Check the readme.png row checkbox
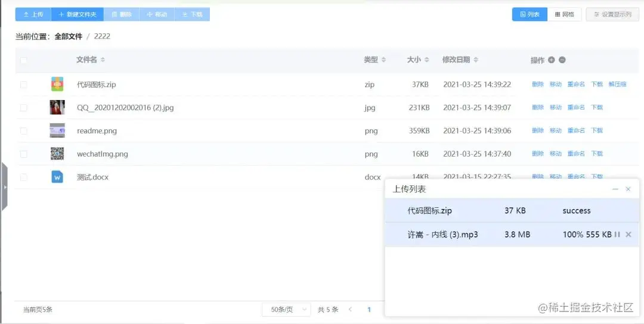This screenshot has width=644, height=324. pyautogui.click(x=24, y=131)
